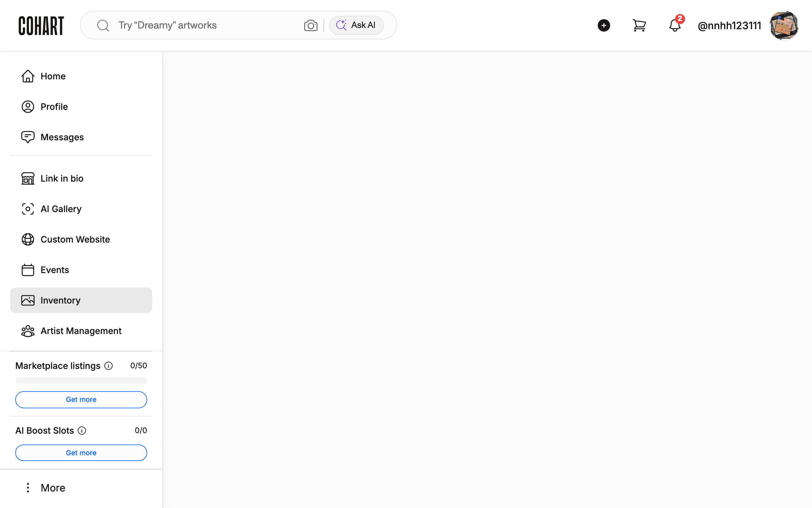Screen dimensions: 812x508
Task: Click Get more under Marketplace listings
Action: [x=81, y=399]
